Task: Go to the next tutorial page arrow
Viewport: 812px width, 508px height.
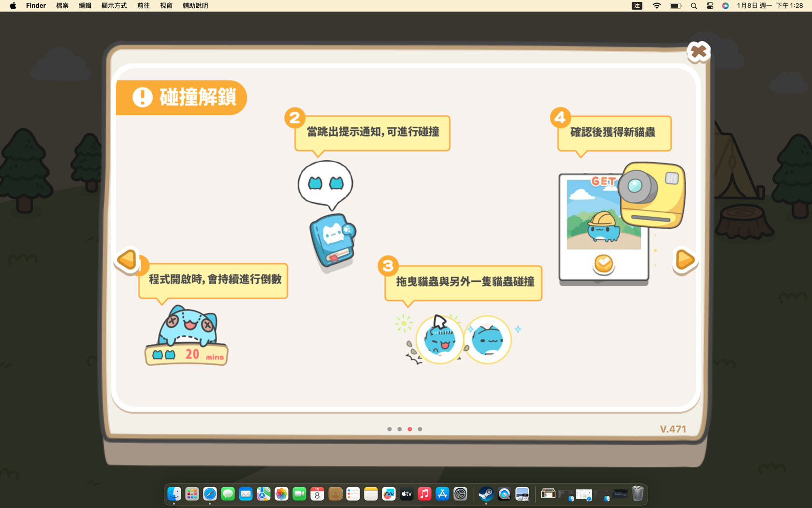Action: click(x=684, y=260)
